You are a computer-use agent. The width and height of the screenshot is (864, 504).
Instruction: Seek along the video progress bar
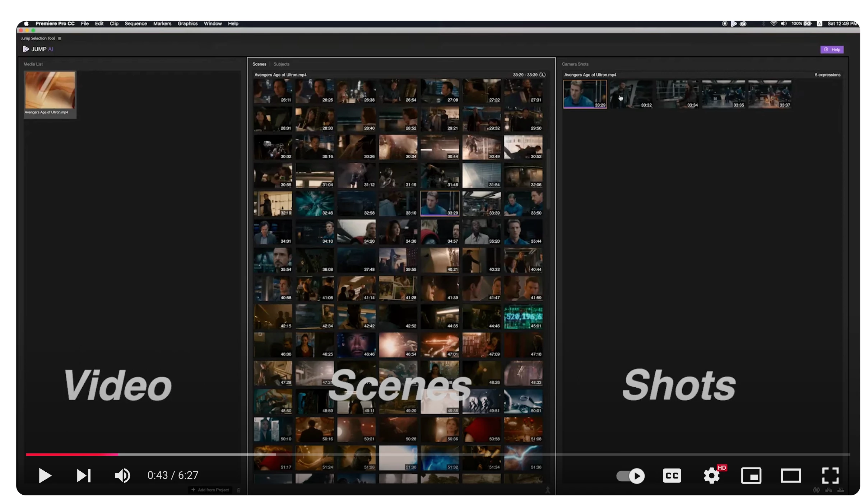[431, 454]
